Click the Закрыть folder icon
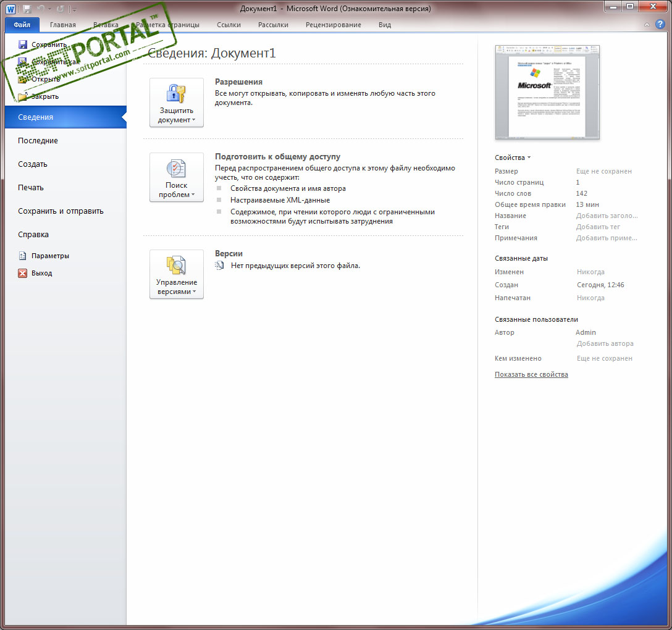Viewport: 672px width, 630px height. (22, 96)
